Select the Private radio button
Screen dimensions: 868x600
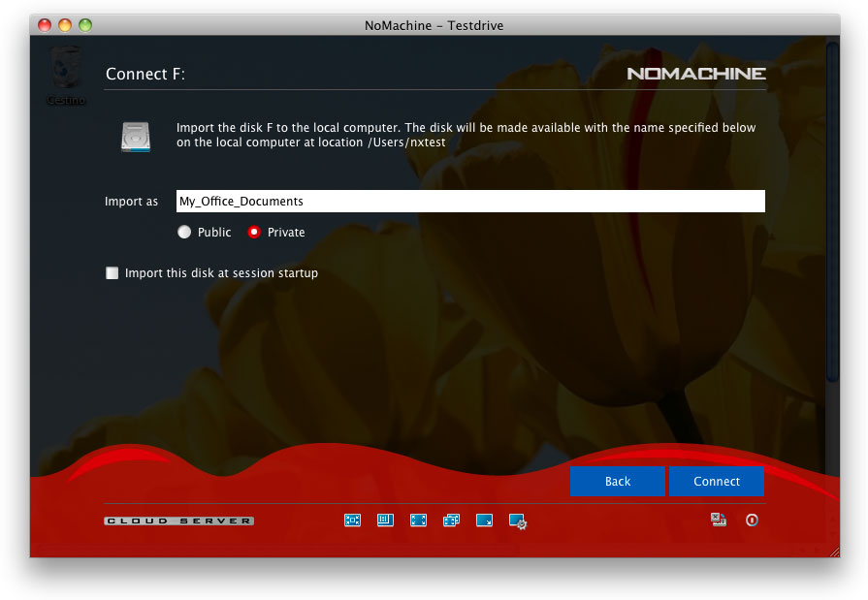[254, 233]
